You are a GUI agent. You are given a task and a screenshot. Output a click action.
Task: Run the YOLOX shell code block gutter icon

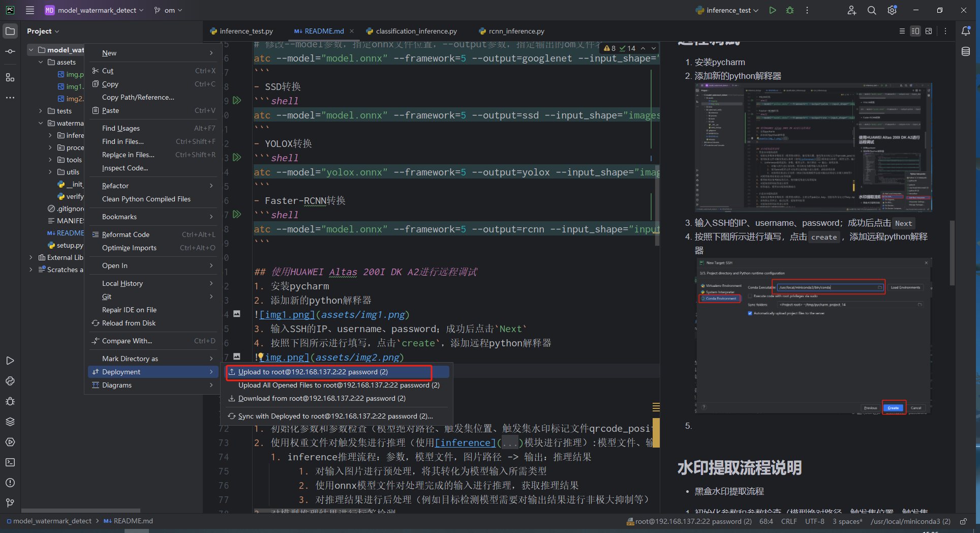237,158
